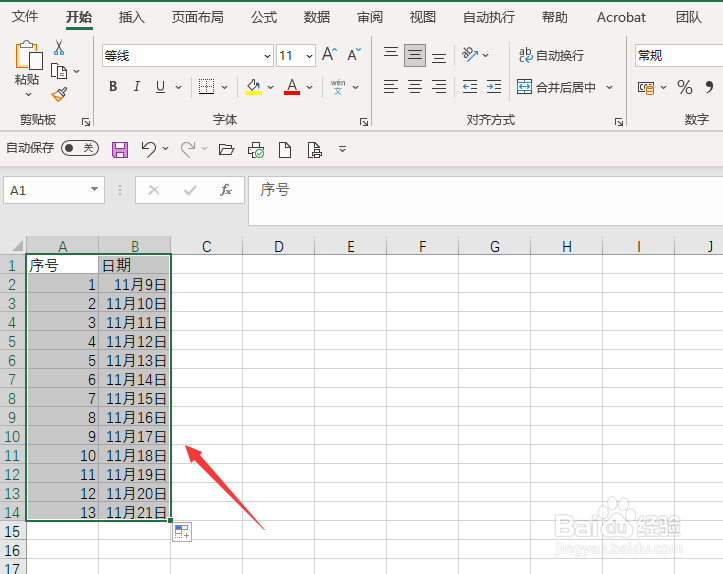Switch to the 审阅 tab
723x574 pixels.
tap(370, 18)
